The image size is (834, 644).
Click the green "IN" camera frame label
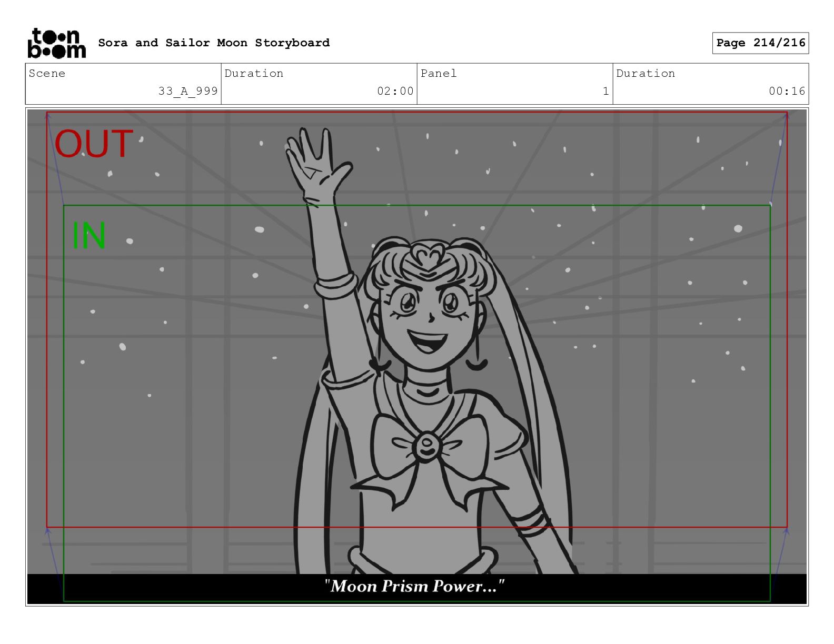[88, 235]
